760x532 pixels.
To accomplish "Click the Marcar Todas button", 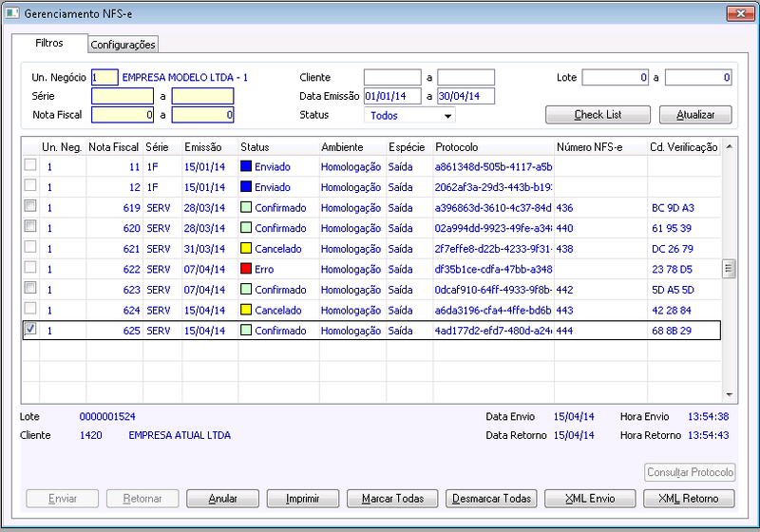I will 392,499.
